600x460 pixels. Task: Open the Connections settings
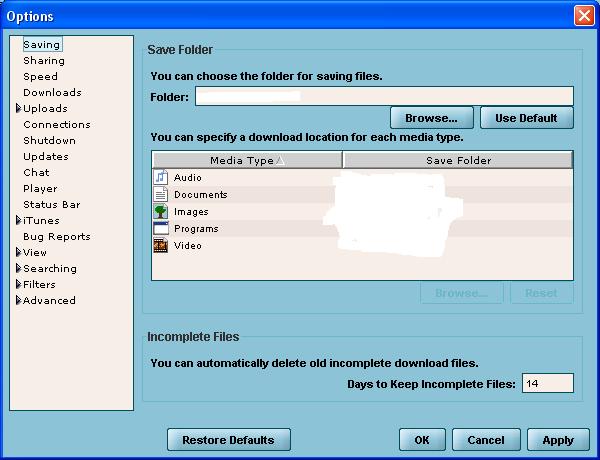pos(57,124)
